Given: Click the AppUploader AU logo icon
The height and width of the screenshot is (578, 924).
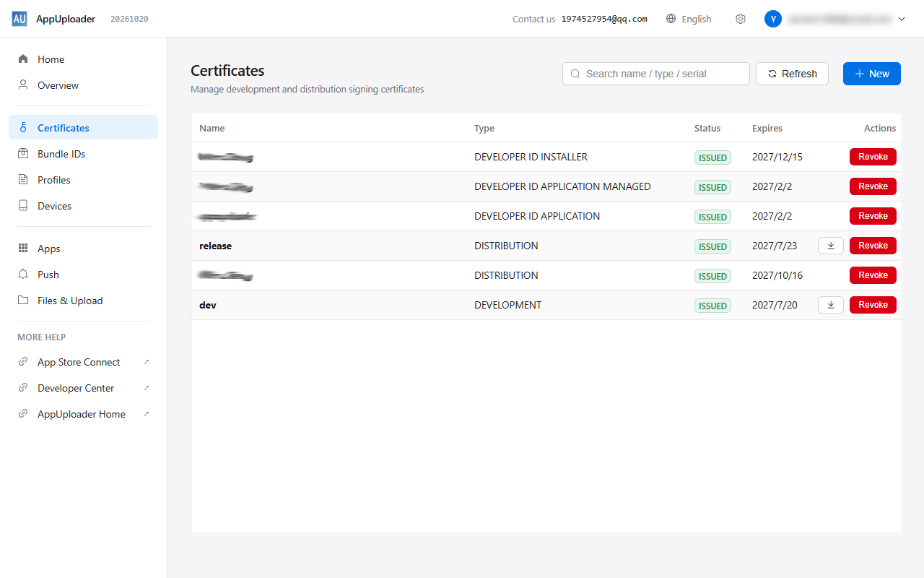Looking at the screenshot, I should 19,19.
